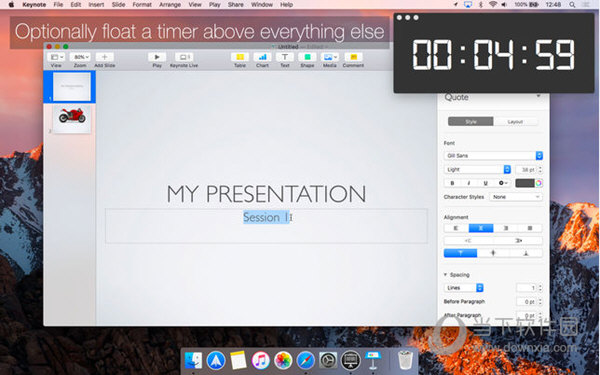Toggle underline text formatting

pos(486,183)
